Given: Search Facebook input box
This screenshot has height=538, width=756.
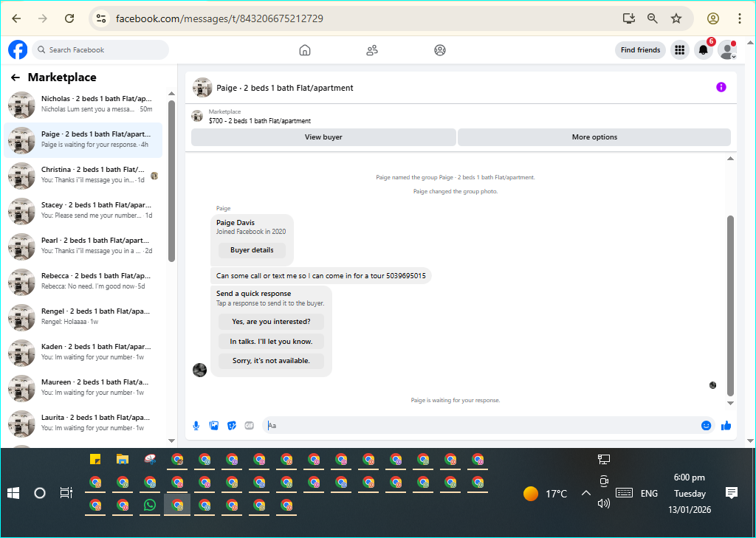Looking at the screenshot, I should pos(100,50).
